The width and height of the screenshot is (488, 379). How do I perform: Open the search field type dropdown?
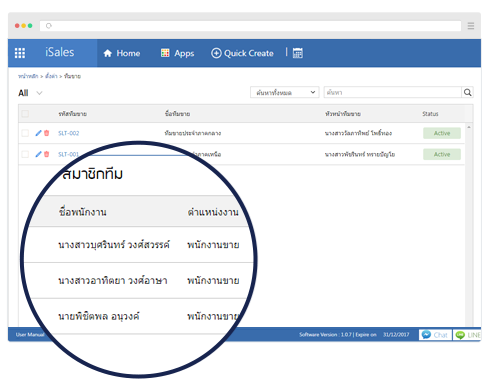click(x=285, y=92)
